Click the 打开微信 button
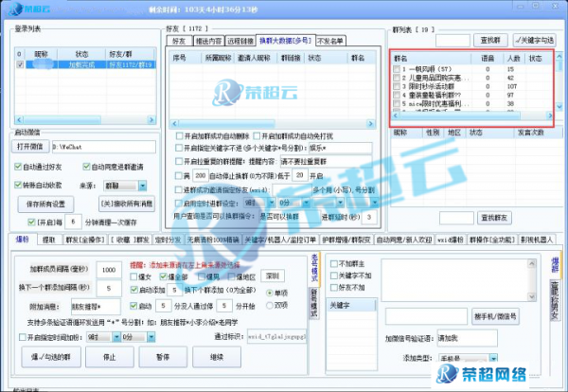 [29, 147]
